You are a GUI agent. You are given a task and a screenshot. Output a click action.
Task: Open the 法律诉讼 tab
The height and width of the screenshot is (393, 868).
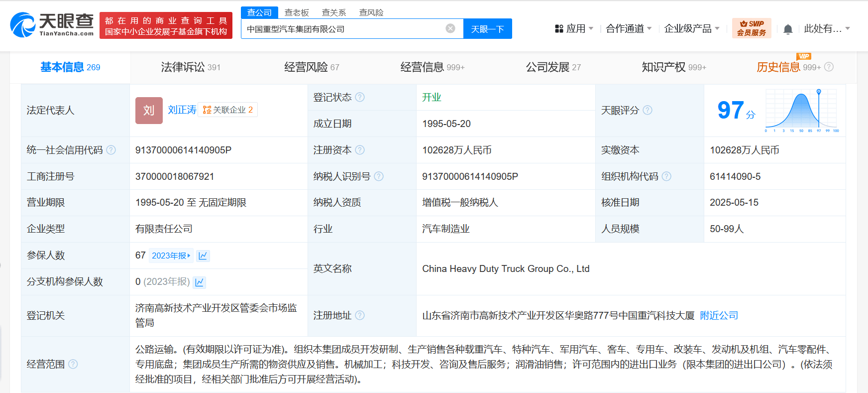coord(191,67)
